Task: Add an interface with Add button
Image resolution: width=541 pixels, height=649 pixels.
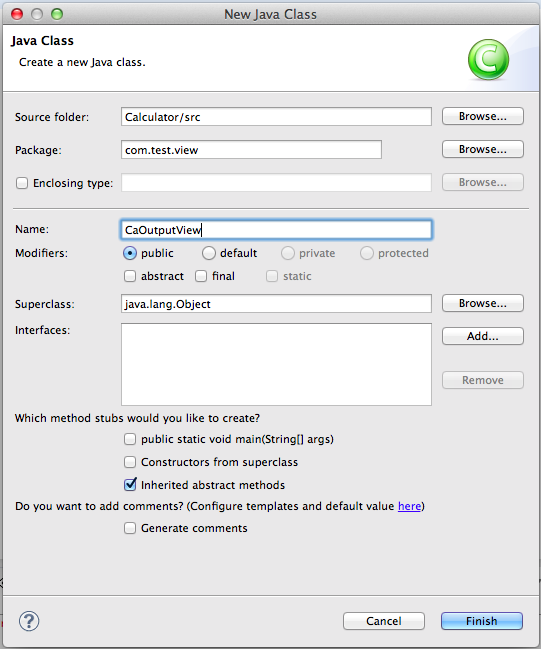Action: [483, 336]
